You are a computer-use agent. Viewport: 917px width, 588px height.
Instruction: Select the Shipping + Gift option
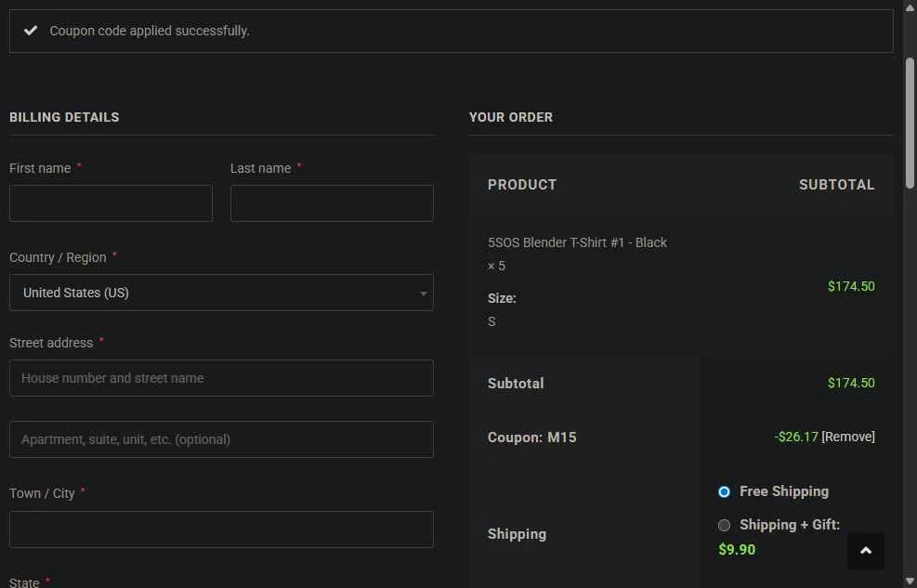click(x=724, y=525)
